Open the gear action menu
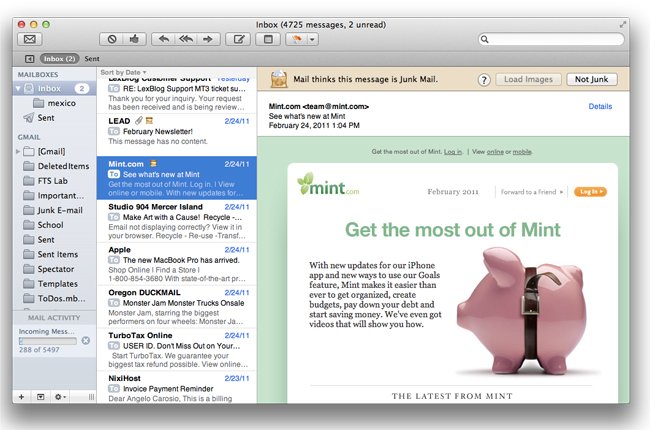650x430 pixels. [61, 397]
